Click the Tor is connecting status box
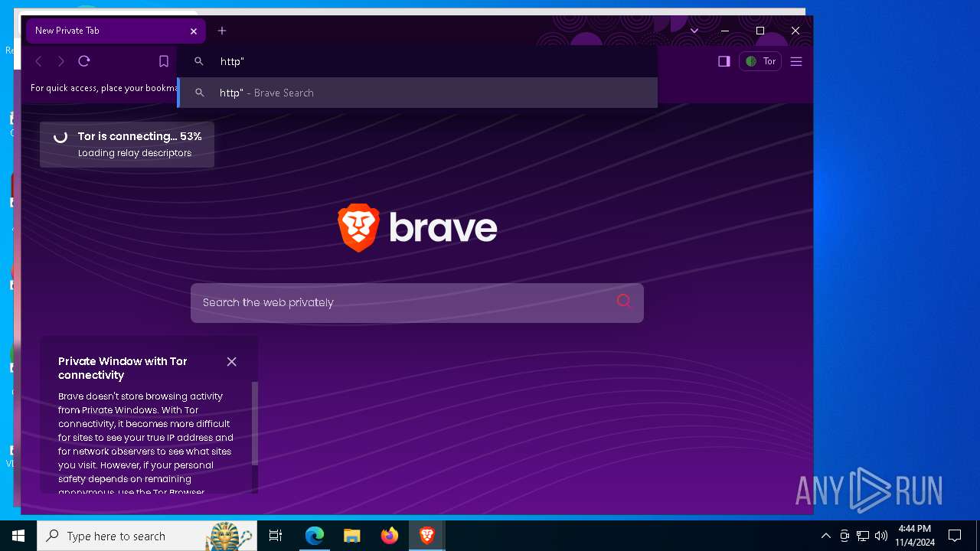The image size is (980, 551). (x=127, y=144)
